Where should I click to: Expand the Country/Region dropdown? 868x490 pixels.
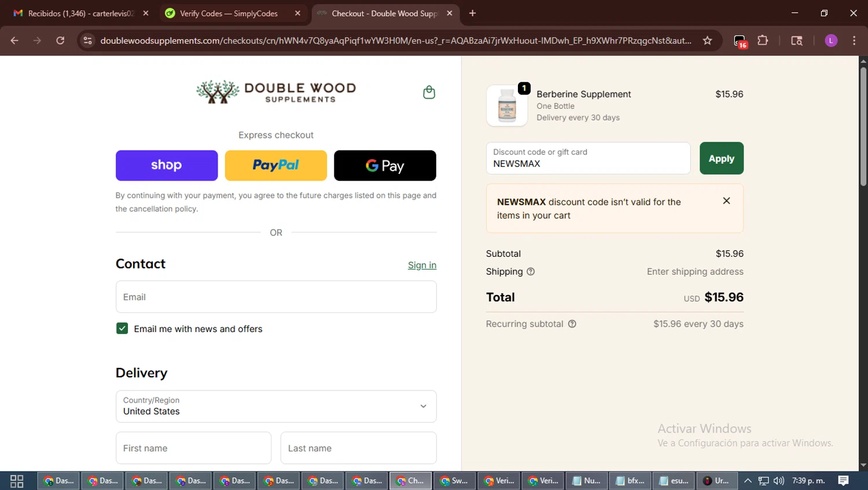[276, 406]
